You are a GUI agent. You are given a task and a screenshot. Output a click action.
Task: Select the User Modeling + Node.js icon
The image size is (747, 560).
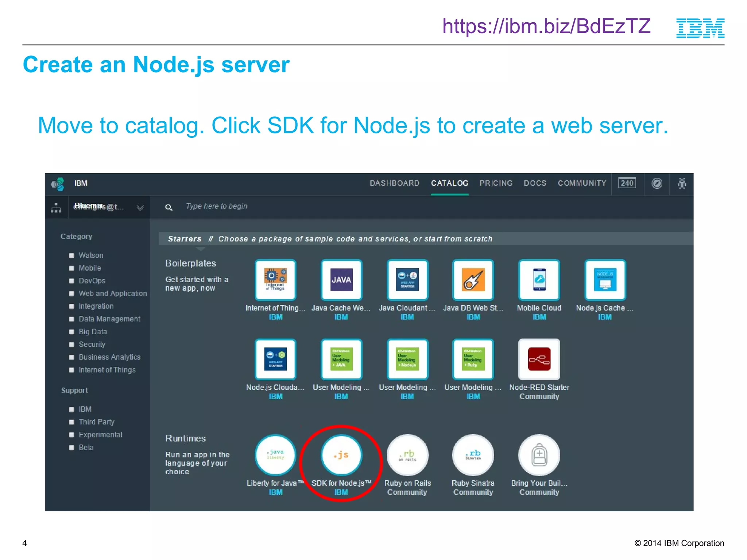[407, 359]
